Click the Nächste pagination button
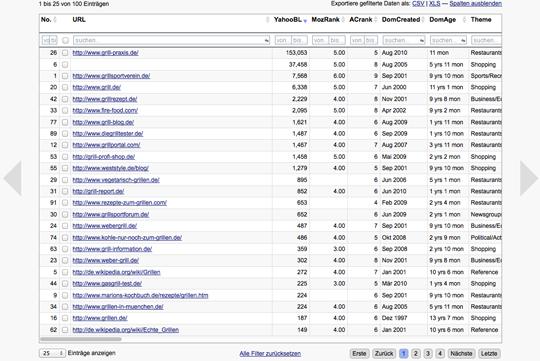 click(x=461, y=353)
